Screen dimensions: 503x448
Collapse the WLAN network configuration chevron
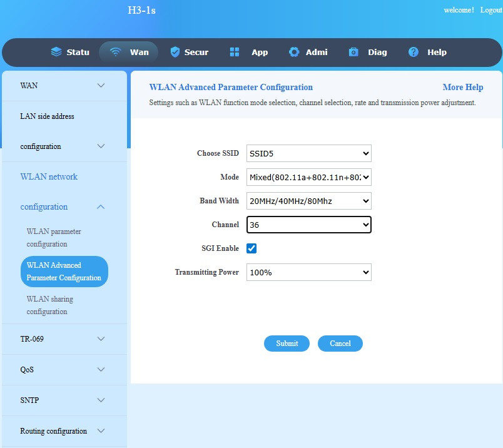[101, 207]
